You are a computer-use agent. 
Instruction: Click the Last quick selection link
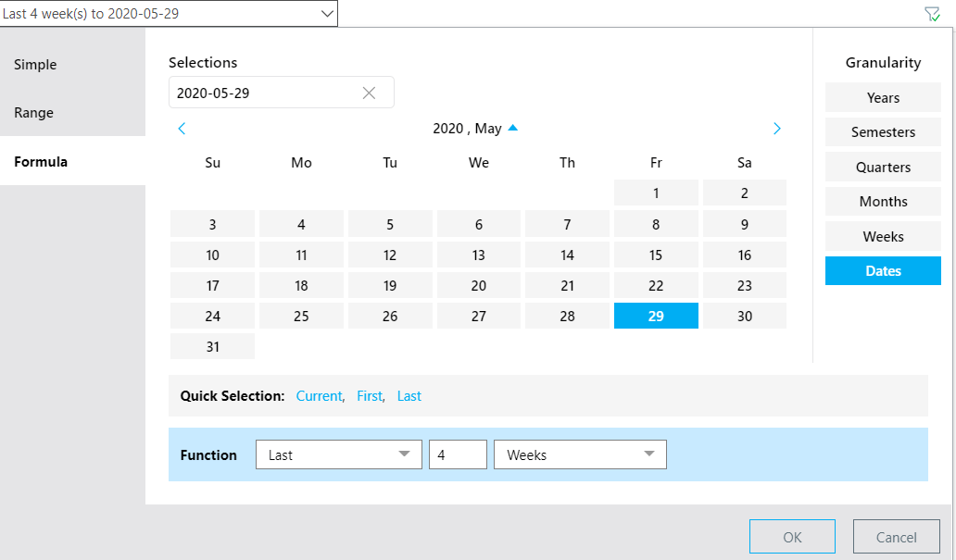tap(409, 396)
